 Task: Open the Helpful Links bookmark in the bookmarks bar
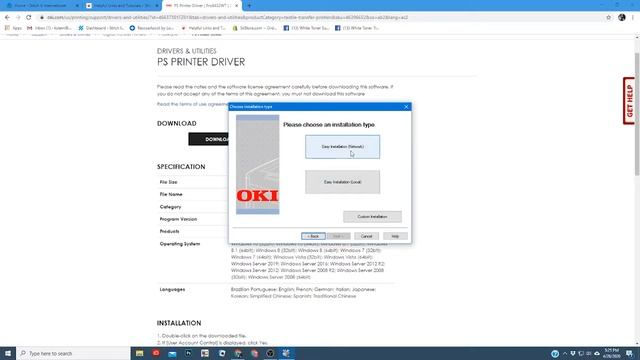coord(203,28)
